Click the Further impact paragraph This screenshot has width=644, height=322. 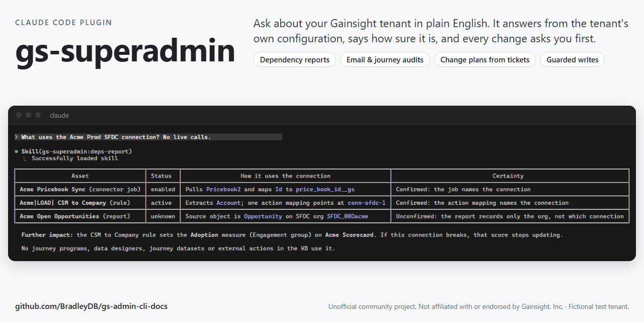[292, 235]
